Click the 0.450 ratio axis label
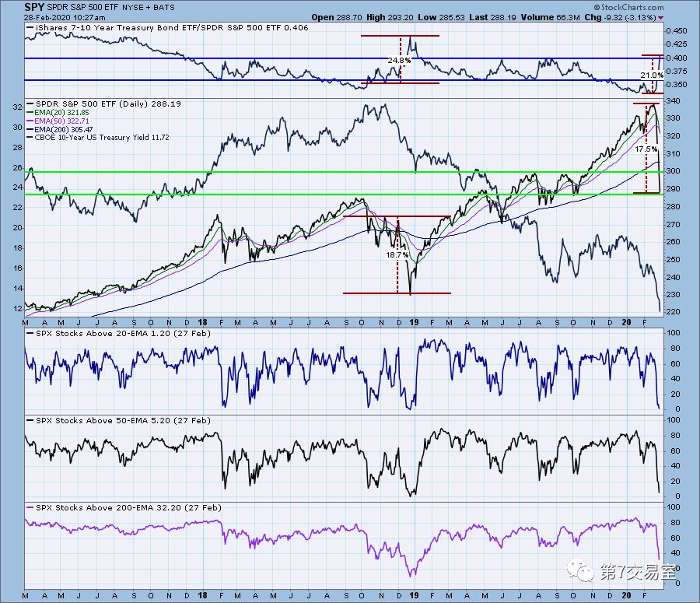 click(x=677, y=31)
